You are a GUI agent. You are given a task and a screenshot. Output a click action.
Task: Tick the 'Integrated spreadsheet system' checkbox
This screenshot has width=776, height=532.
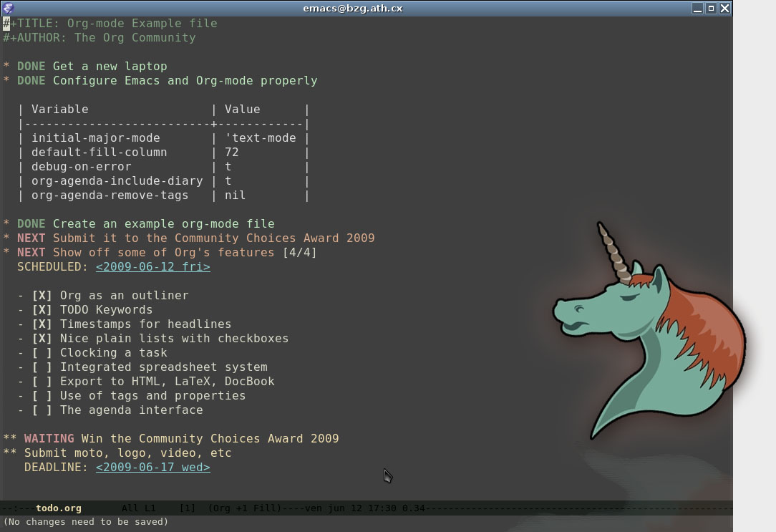[42, 367]
